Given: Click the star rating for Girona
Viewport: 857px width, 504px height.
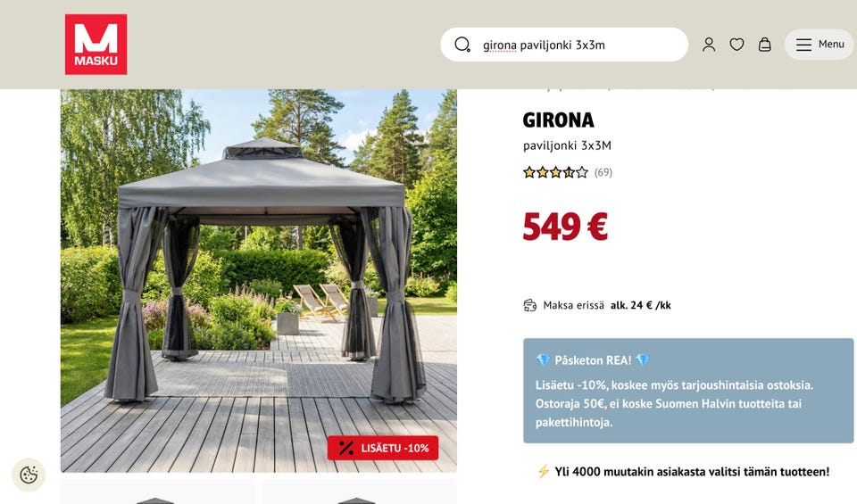Looking at the screenshot, I should [x=555, y=172].
